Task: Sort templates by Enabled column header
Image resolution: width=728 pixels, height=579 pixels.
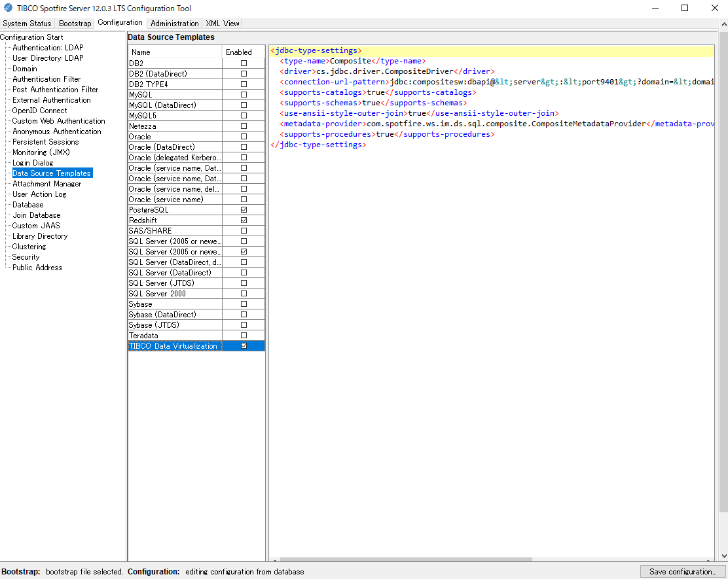Action: pyautogui.click(x=244, y=52)
